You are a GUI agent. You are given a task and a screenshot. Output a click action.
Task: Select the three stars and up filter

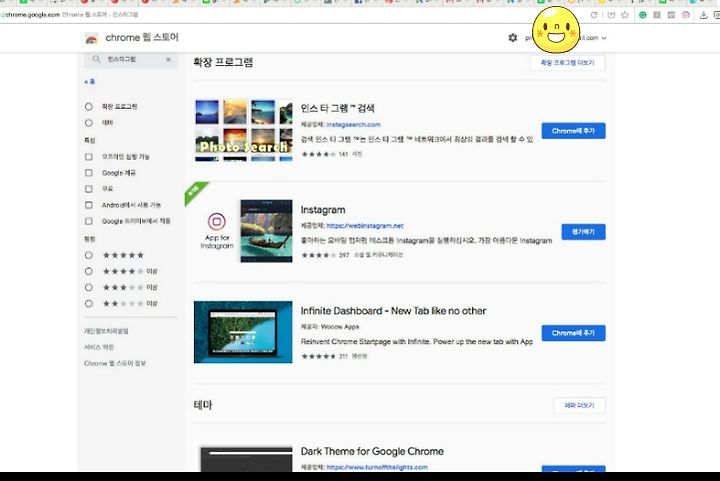[89, 287]
